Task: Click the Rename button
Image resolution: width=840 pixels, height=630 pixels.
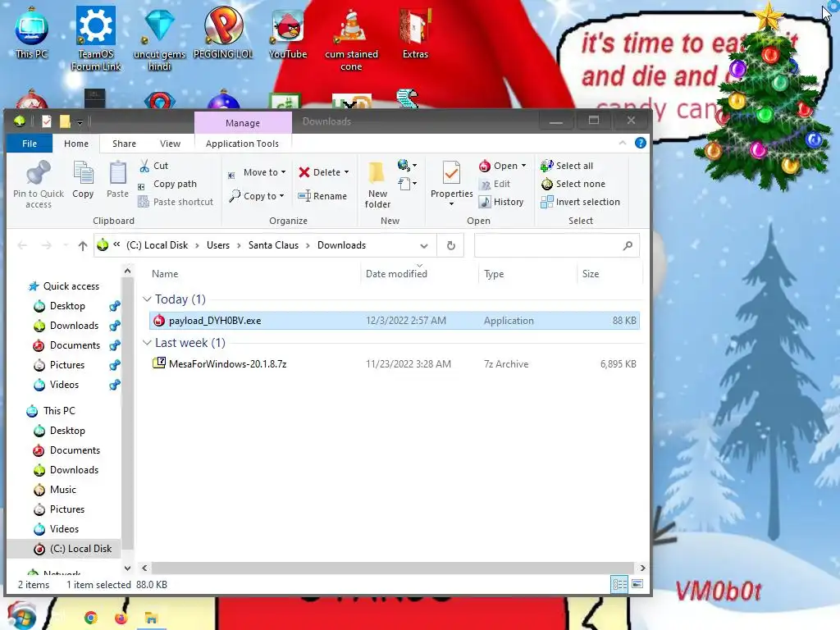Action: pos(322,196)
